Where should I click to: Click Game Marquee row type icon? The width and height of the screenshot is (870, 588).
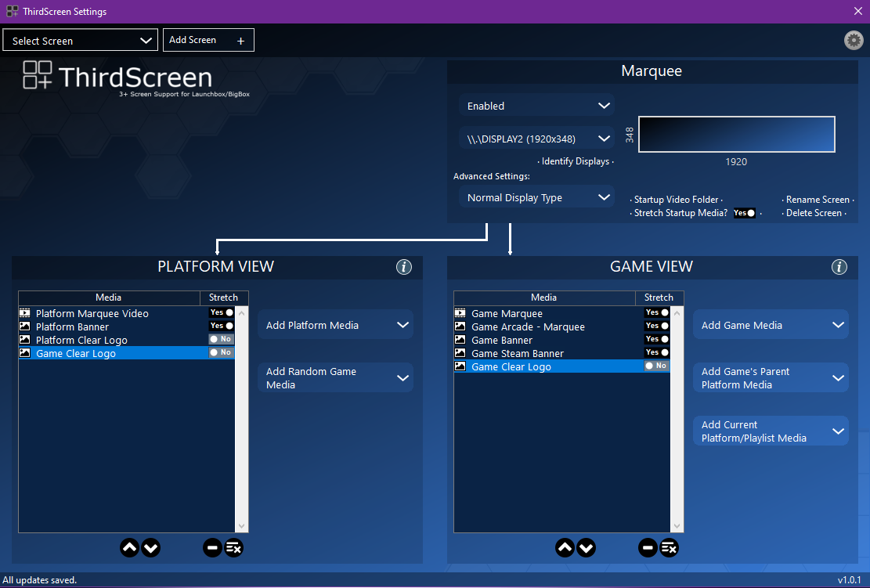pyautogui.click(x=460, y=313)
